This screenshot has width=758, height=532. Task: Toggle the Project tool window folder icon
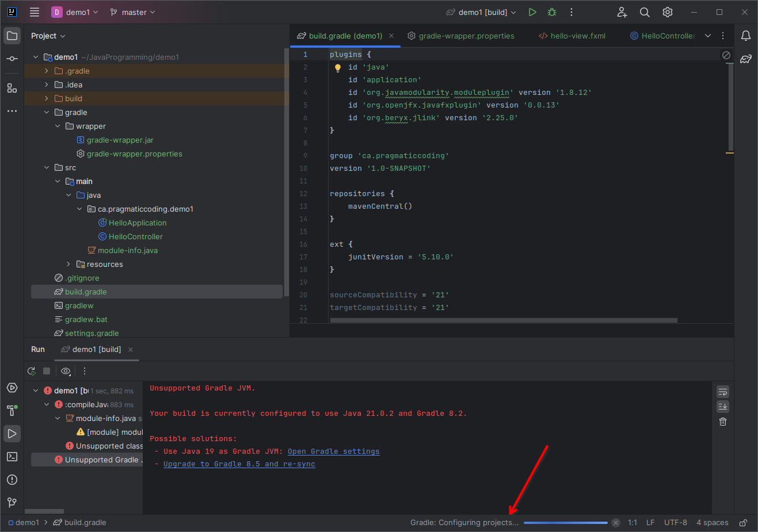click(x=12, y=36)
